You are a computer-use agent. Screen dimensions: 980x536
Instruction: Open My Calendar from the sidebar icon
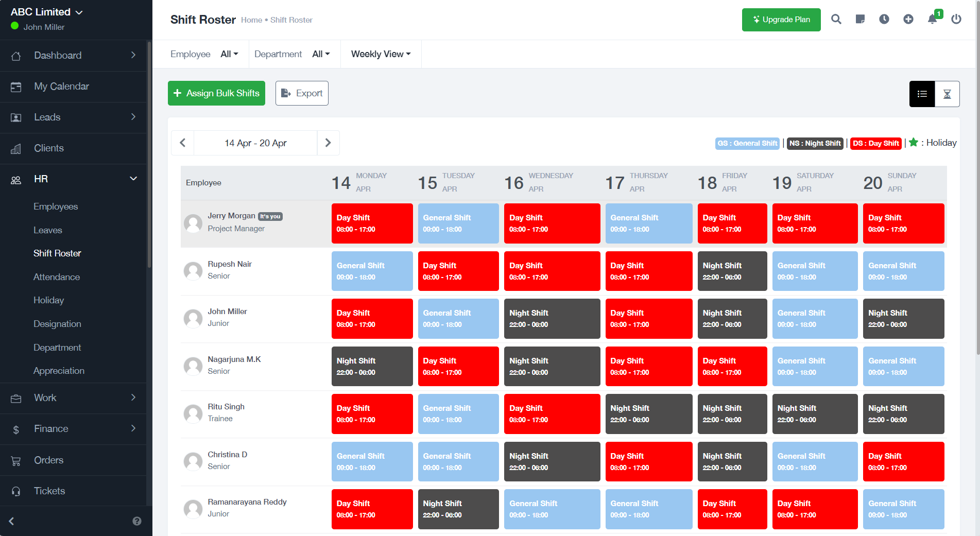coord(15,87)
